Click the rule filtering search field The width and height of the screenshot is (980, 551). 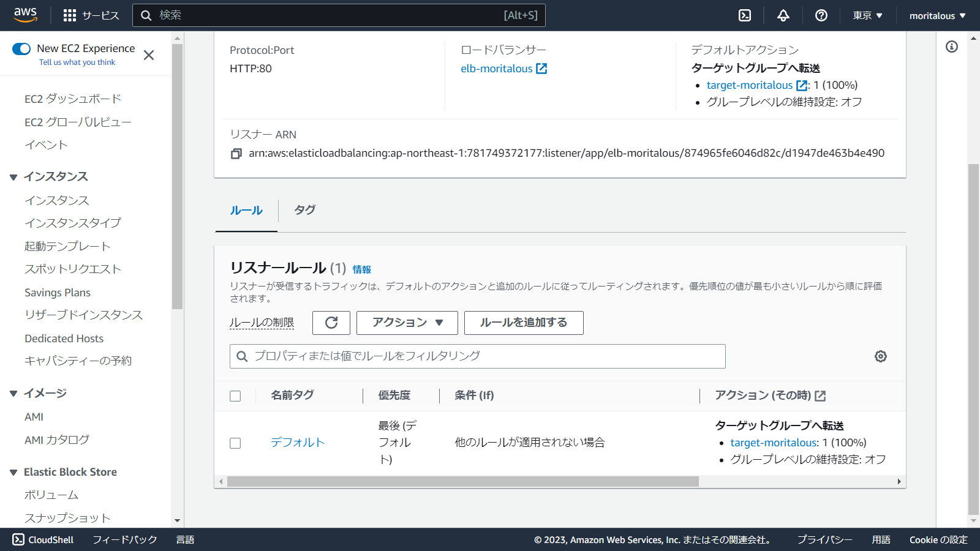pyautogui.click(x=477, y=356)
